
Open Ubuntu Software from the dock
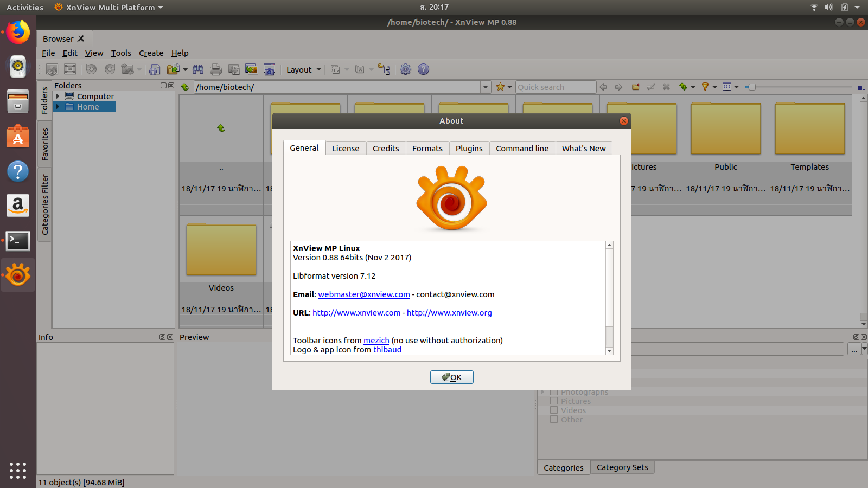(18, 137)
